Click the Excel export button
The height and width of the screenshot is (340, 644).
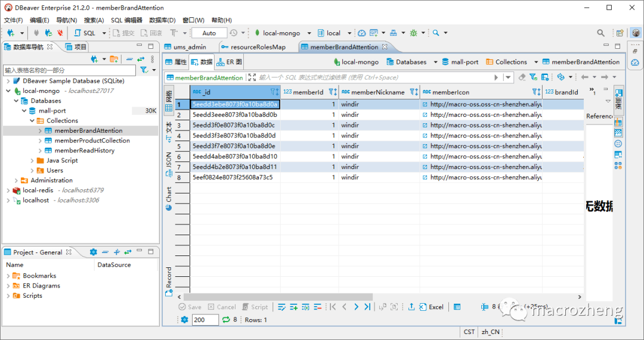tap(431, 307)
